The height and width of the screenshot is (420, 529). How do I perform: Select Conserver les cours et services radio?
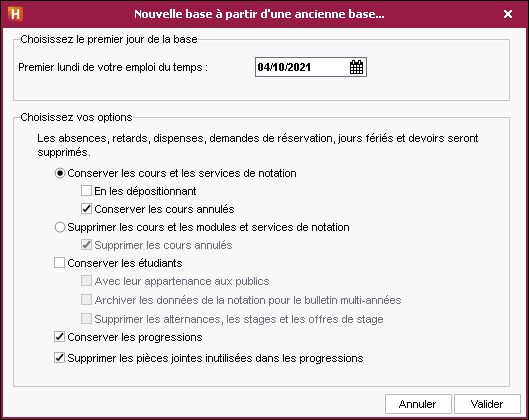[60, 173]
